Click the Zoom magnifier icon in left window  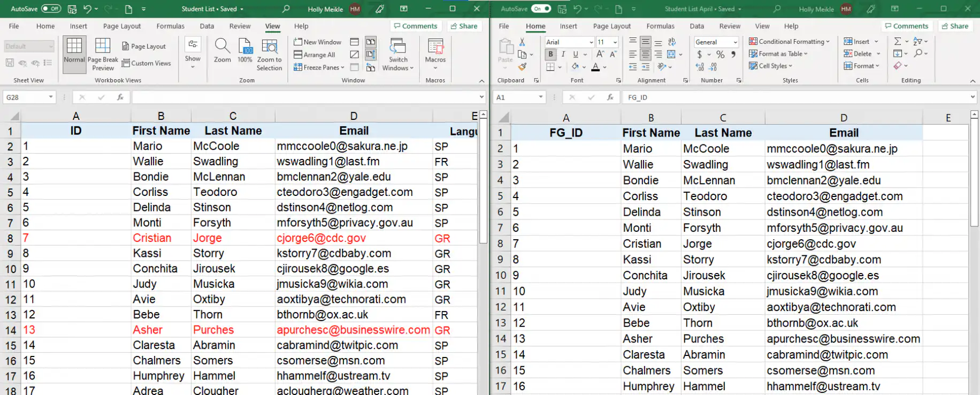click(222, 47)
